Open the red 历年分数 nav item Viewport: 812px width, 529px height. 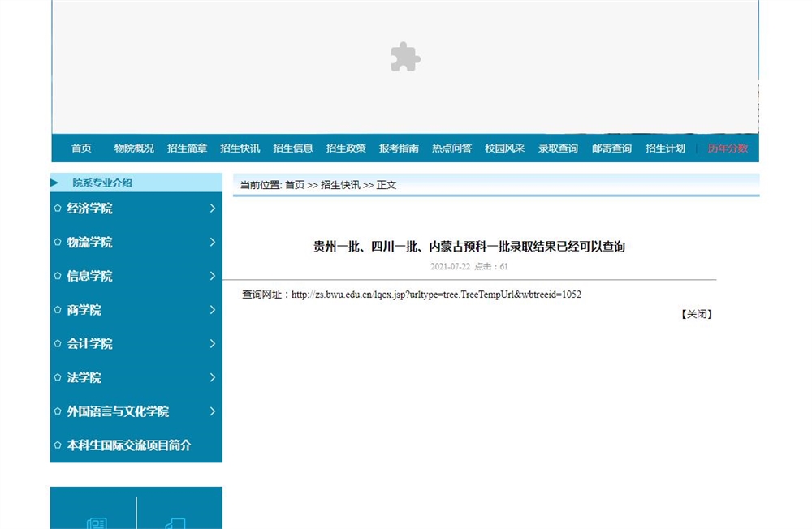pos(728,148)
